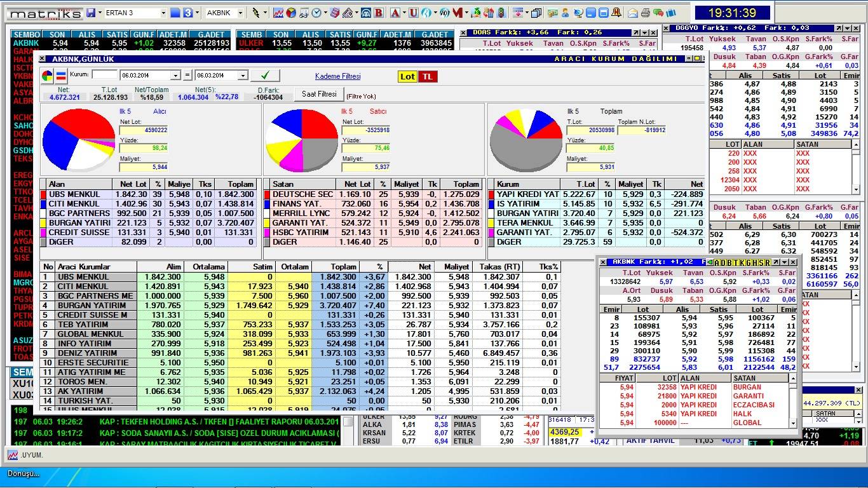
Task: Click the red B icon in toolbar
Action: [379, 13]
